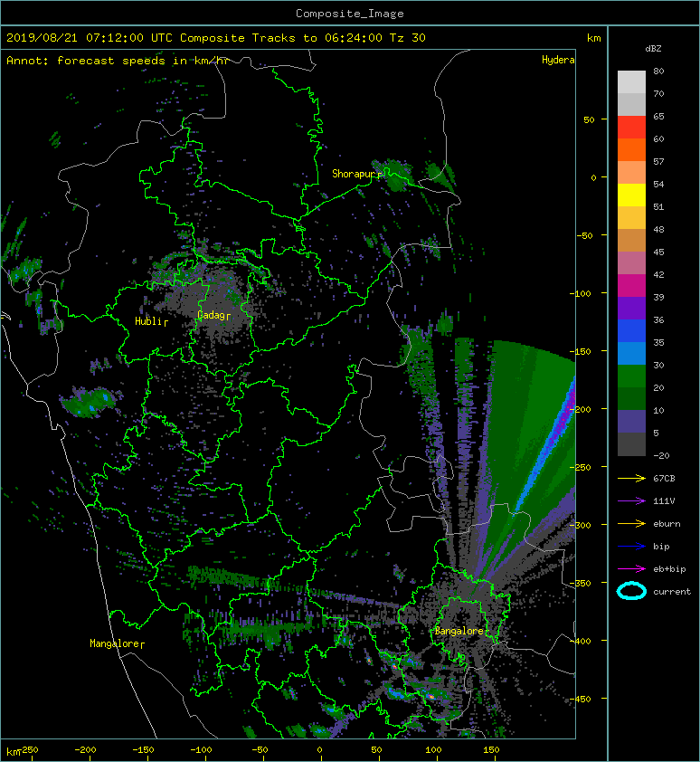Pick the dark green swatch between 20 and 10
Screen dimensions: 700x762
pyautogui.click(x=631, y=399)
